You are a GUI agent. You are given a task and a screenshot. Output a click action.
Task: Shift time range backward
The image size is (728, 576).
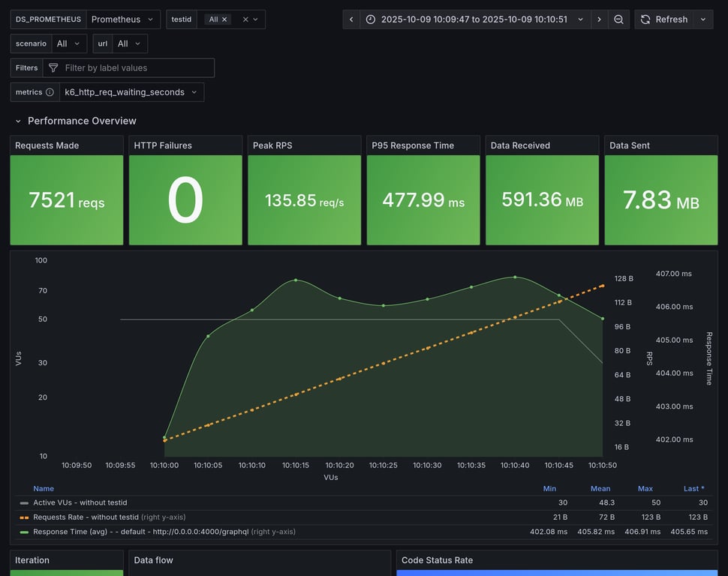pyautogui.click(x=351, y=19)
